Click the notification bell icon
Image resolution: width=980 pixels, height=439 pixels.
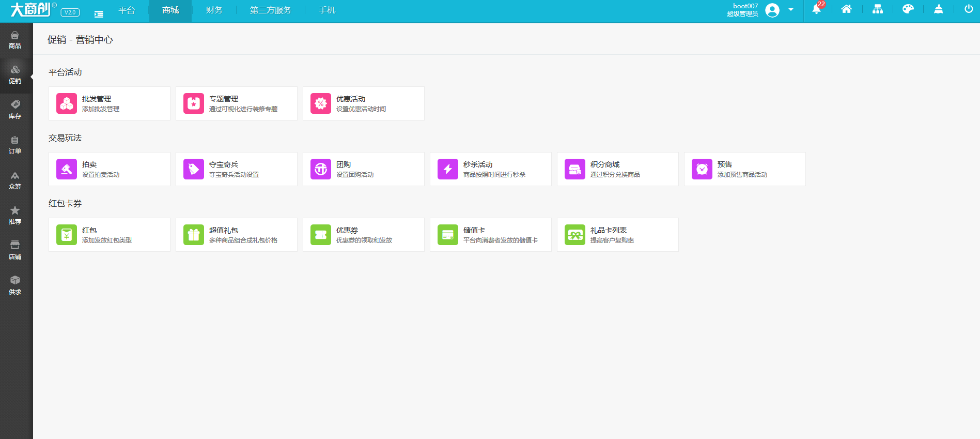816,9
